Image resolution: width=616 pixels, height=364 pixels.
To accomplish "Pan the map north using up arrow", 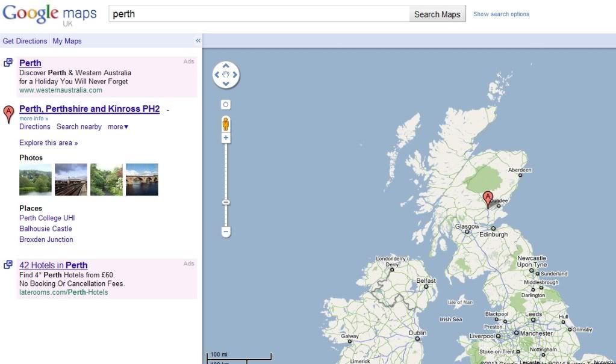I will click(226, 66).
